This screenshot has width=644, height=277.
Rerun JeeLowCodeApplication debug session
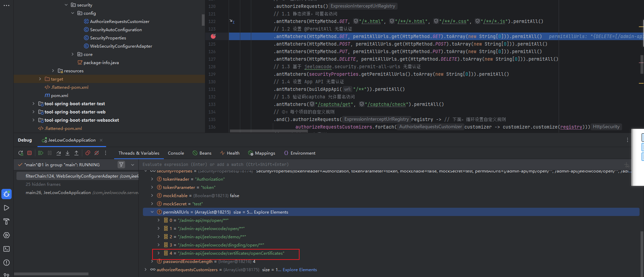(x=21, y=153)
